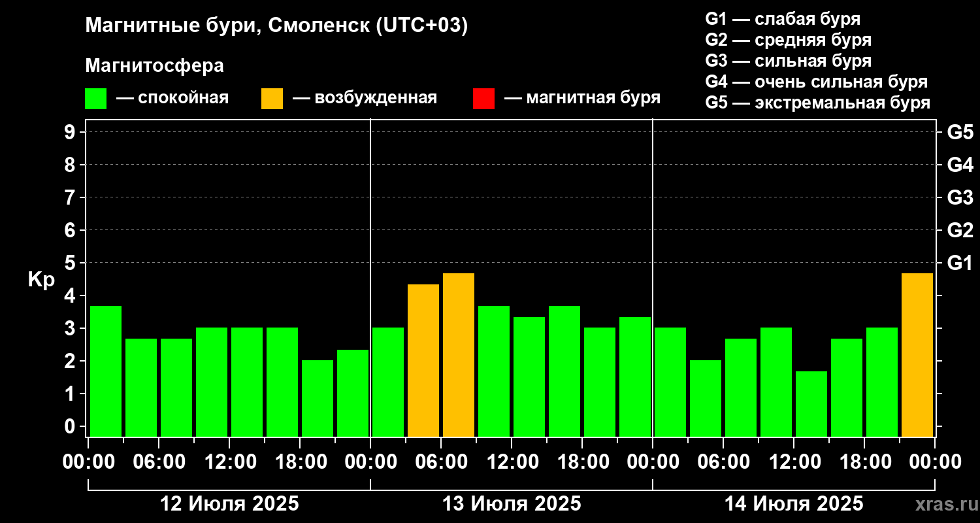Screen dimensions: 980x523
Task: Click the green 'спокойная' legend swatch
Action: pyautogui.click(x=96, y=99)
